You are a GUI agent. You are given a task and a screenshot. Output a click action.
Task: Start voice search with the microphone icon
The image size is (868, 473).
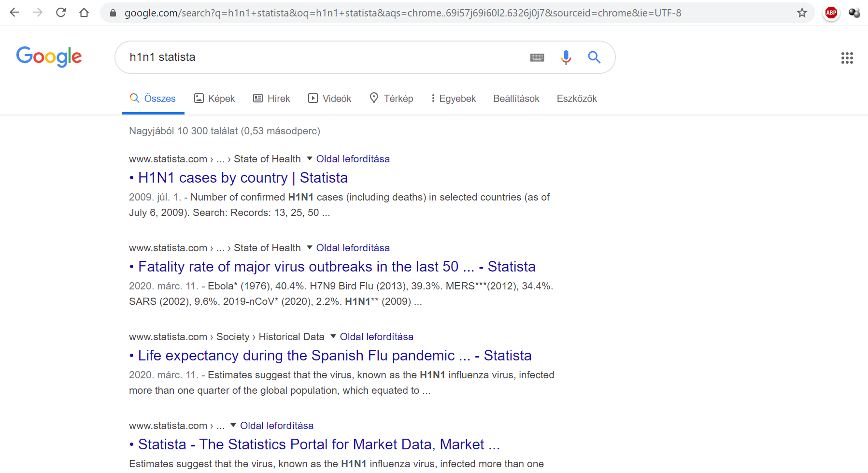click(x=566, y=57)
